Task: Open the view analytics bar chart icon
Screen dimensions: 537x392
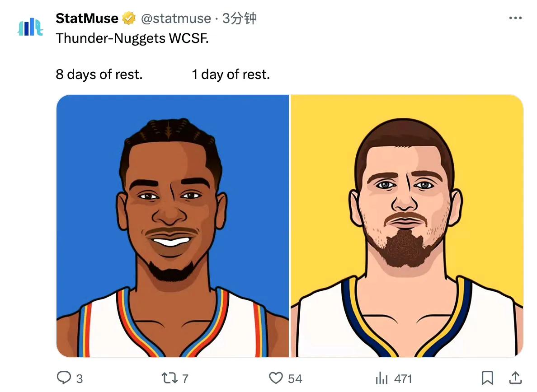Action: click(382, 378)
